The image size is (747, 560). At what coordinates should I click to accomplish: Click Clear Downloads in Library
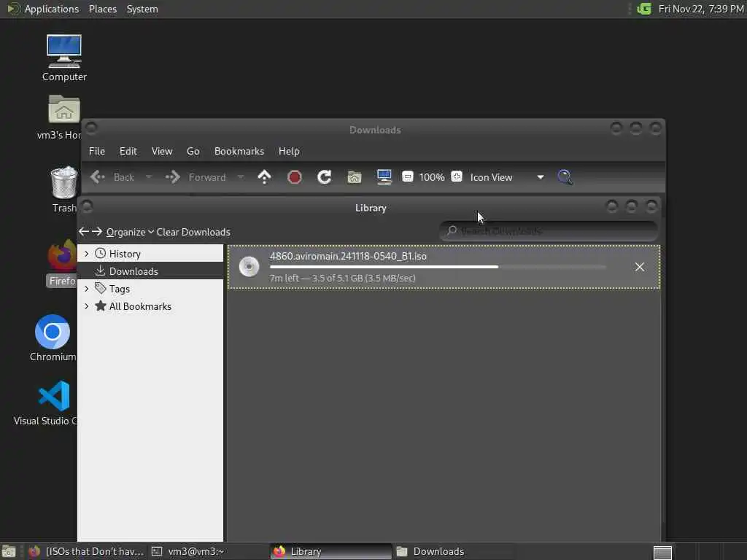click(193, 232)
